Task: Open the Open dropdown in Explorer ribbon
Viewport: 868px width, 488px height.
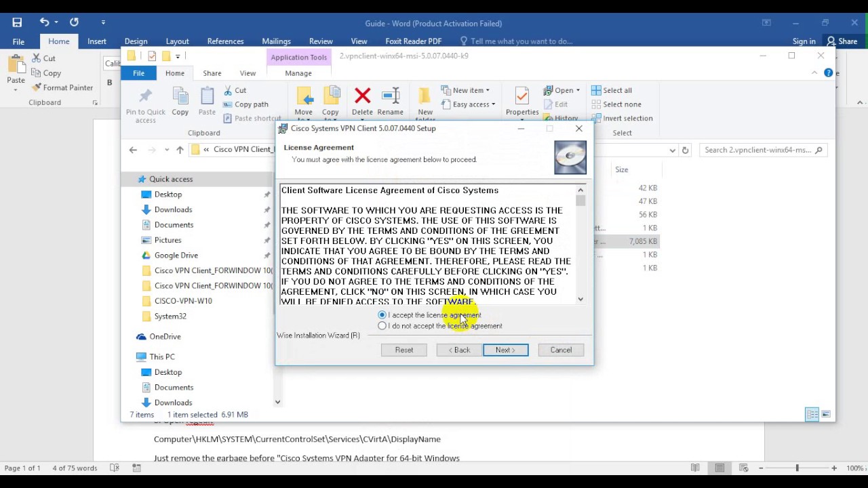Action: pyautogui.click(x=561, y=90)
